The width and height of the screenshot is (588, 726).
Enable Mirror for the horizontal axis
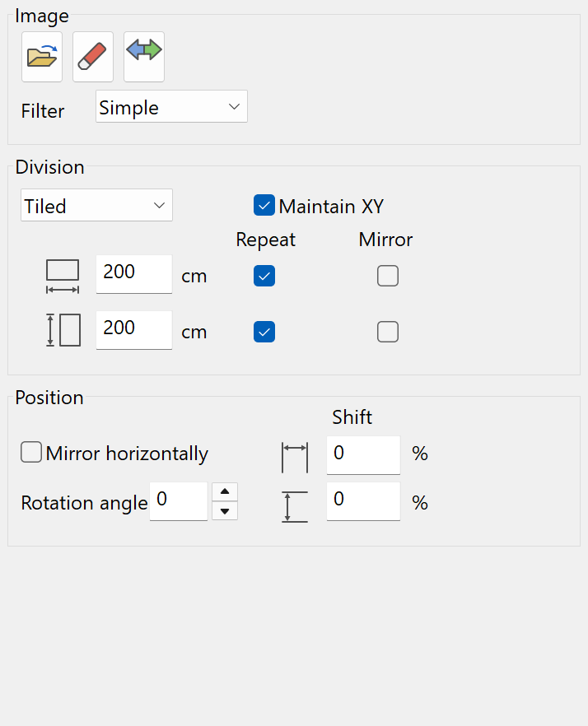point(388,276)
